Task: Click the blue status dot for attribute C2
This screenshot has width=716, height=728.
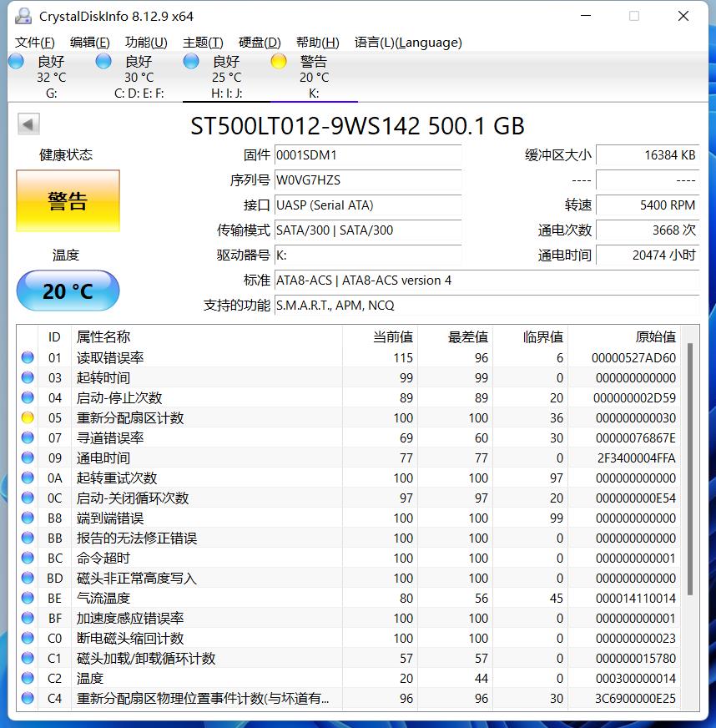Action: pyautogui.click(x=28, y=678)
